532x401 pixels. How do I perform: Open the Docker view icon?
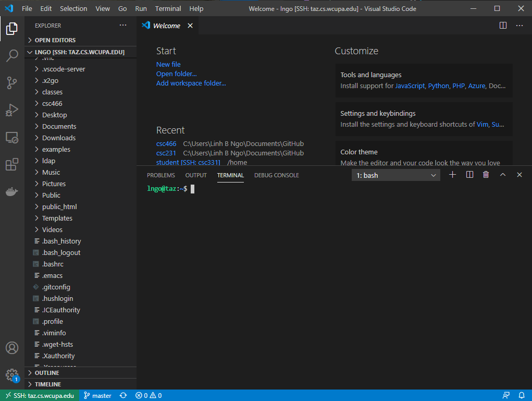12,192
